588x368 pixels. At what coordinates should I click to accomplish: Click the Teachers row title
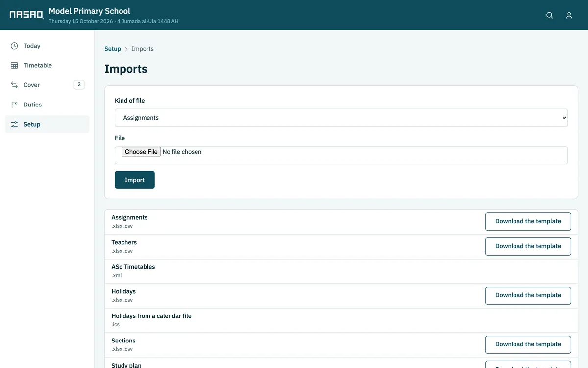pos(124,242)
